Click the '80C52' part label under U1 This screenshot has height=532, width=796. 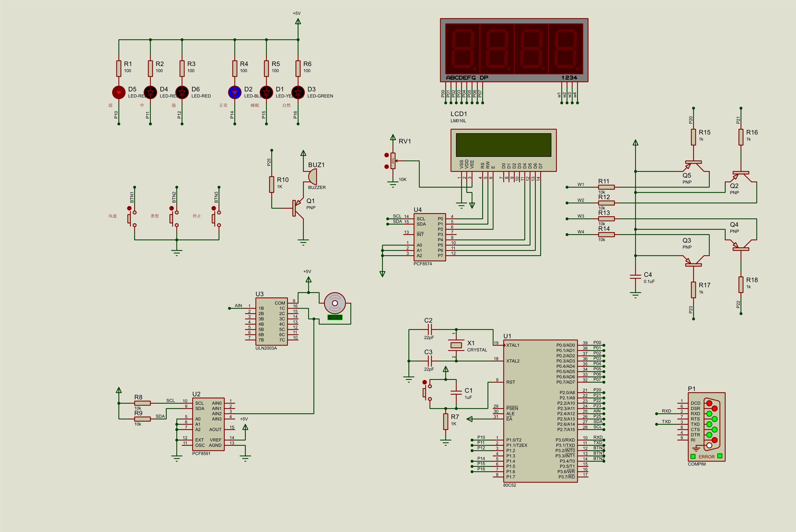click(510, 485)
